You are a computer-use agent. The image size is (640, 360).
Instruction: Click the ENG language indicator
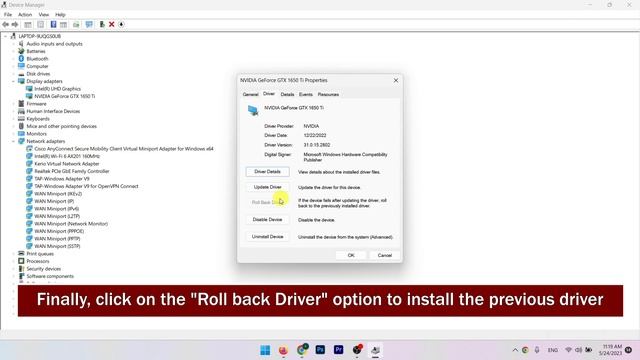pyautogui.click(x=553, y=350)
